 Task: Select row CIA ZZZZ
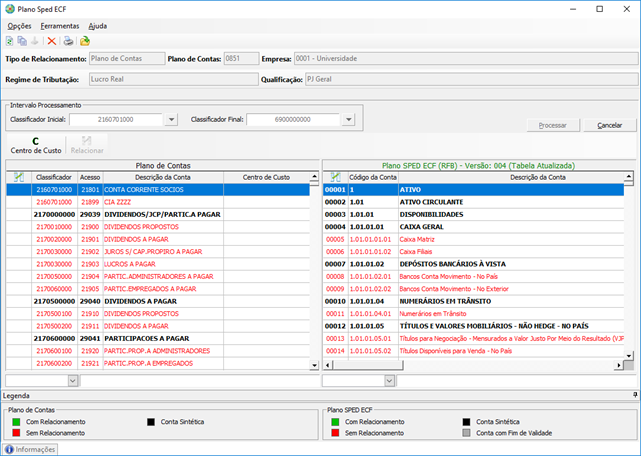tap(158, 202)
